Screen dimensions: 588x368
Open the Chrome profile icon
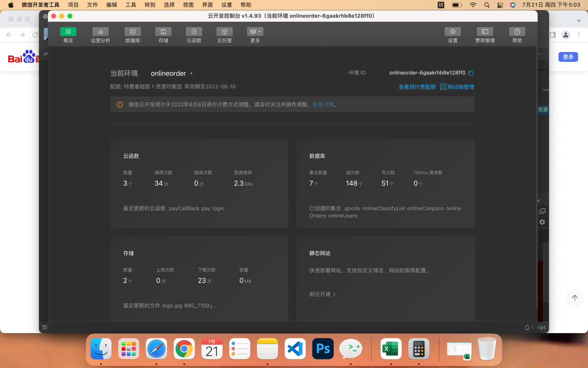point(566,35)
